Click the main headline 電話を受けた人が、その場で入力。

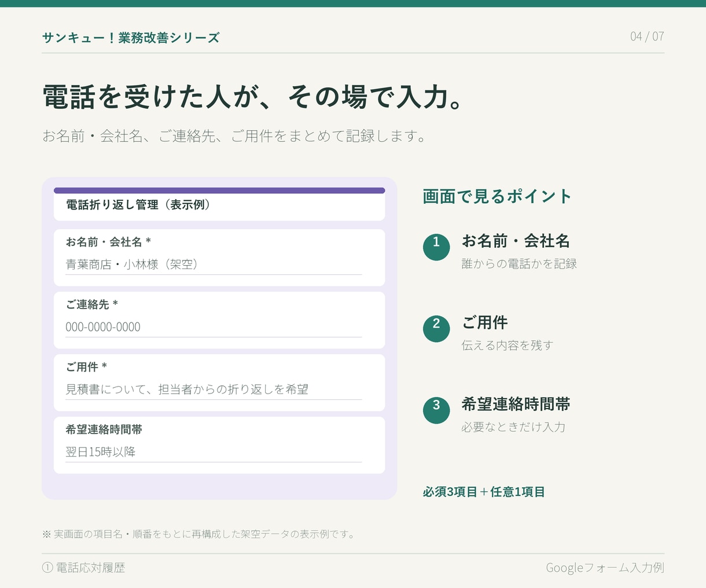point(253,97)
